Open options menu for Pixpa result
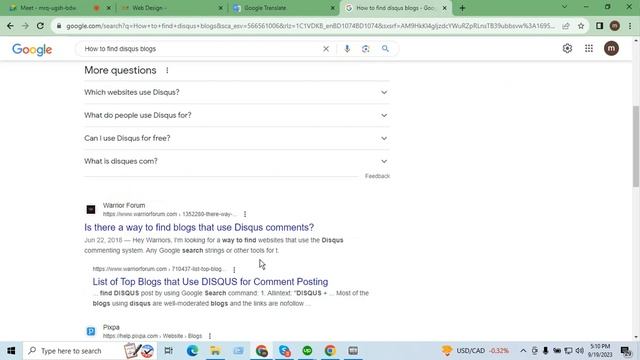Screen dimensions: 640x360 click(x=210, y=336)
